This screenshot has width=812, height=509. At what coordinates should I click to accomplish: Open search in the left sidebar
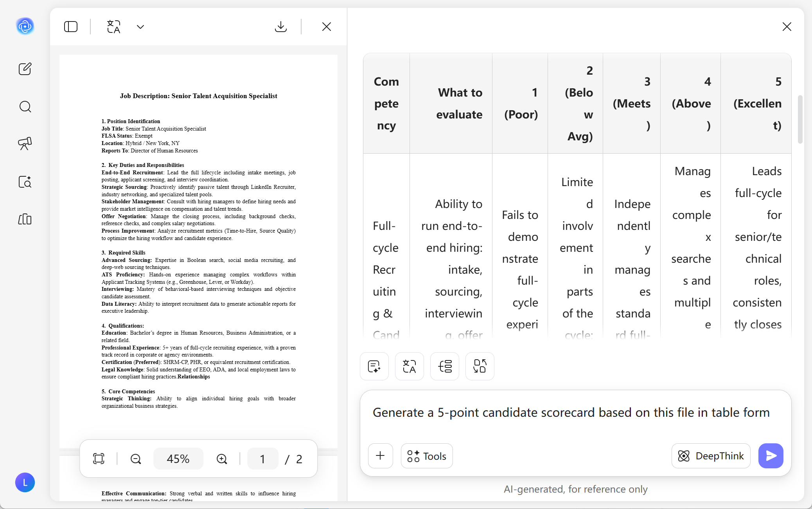coord(25,106)
